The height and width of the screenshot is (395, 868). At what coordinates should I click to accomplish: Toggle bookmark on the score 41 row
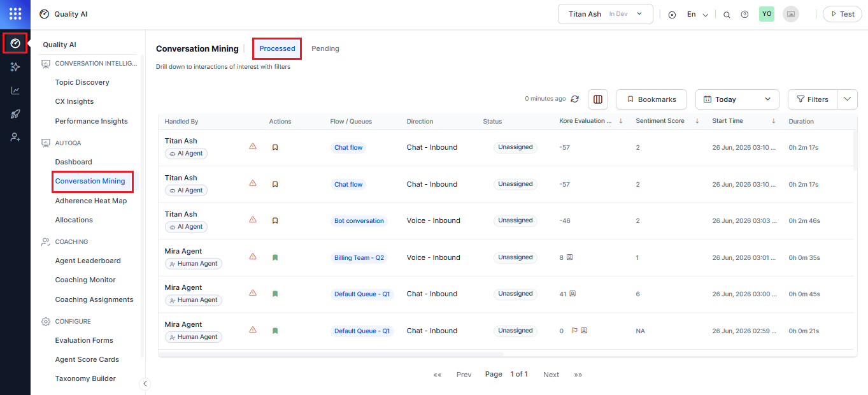tap(275, 294)
